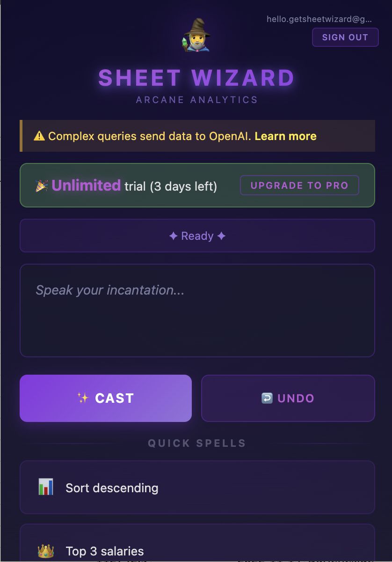Click the bar chart icon for Sort descending
This screenshot has width=392, height=562.
pyautogui.click(x=44, y=487)
